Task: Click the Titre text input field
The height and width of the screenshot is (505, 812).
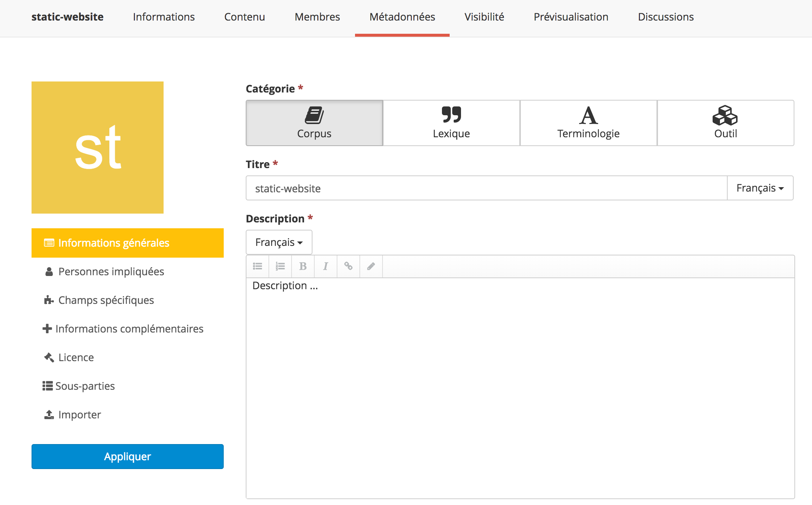Action: point(486,188)
